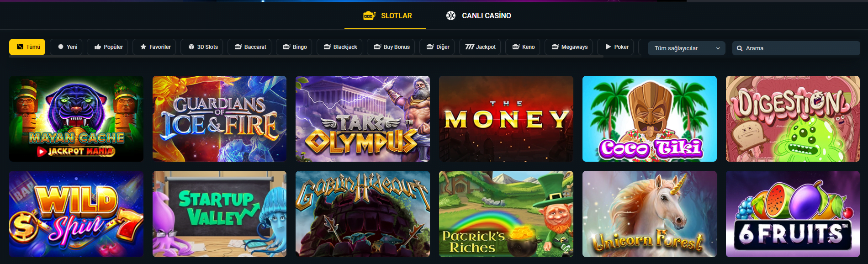Select the Tümü all-games filter
Screen dimensions: 868x264
coord(27,47)
